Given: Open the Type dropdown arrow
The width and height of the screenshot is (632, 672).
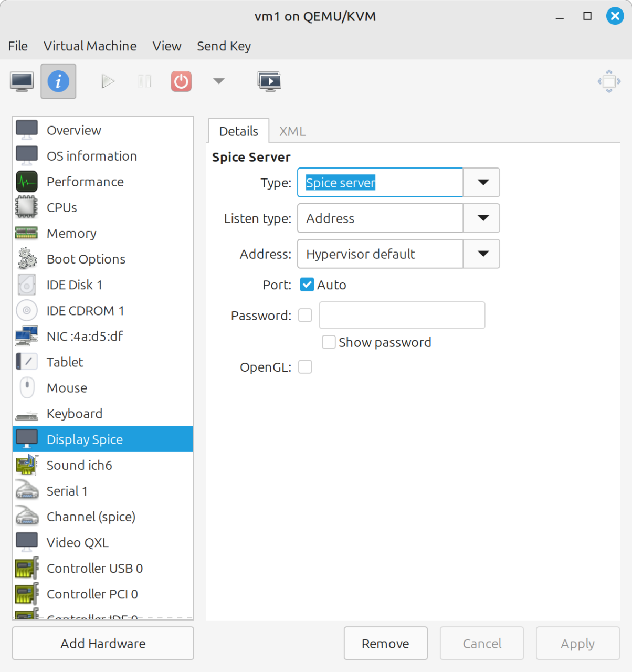Looking at the screenshot, I should 482,183.
